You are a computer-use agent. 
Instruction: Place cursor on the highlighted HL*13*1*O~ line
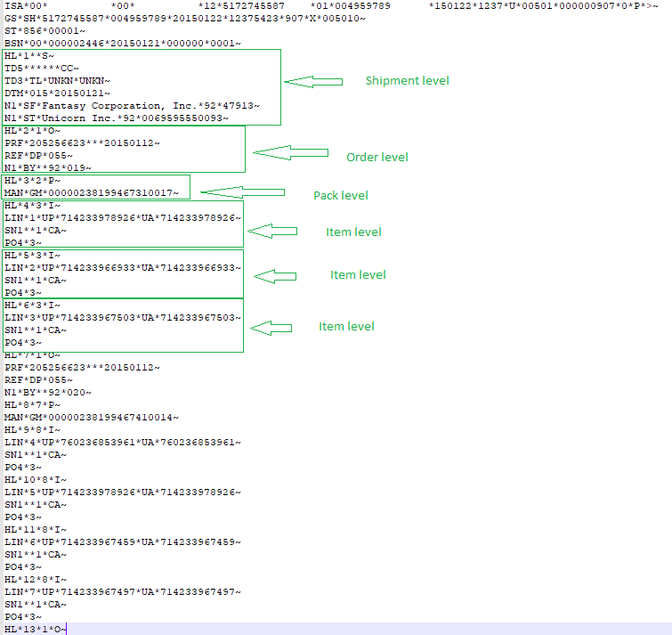[x=36, y=630]
